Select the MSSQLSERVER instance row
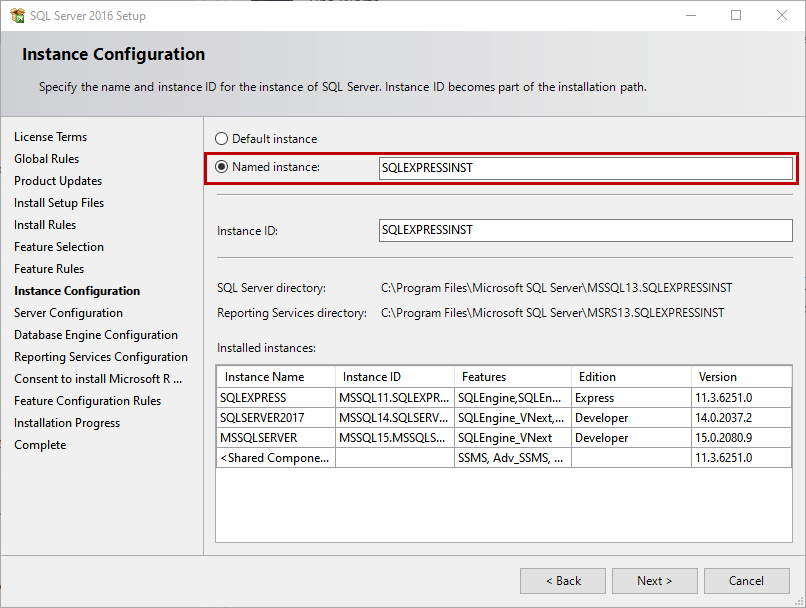The image size is (806, 608). pos(276,438)
